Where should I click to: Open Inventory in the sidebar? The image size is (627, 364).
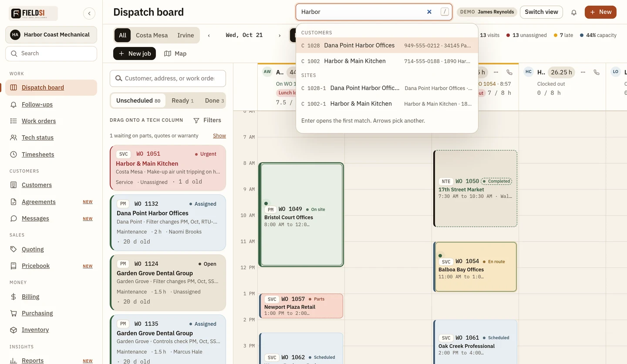coord(35,330)
